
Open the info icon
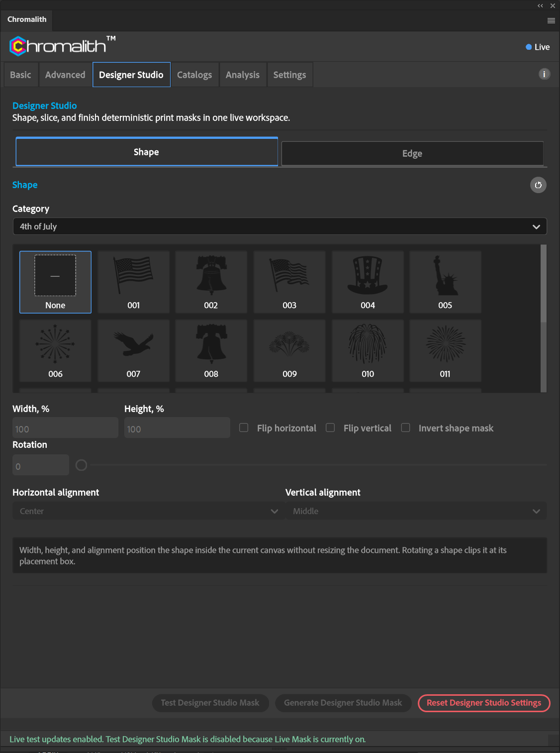(545, 74)
